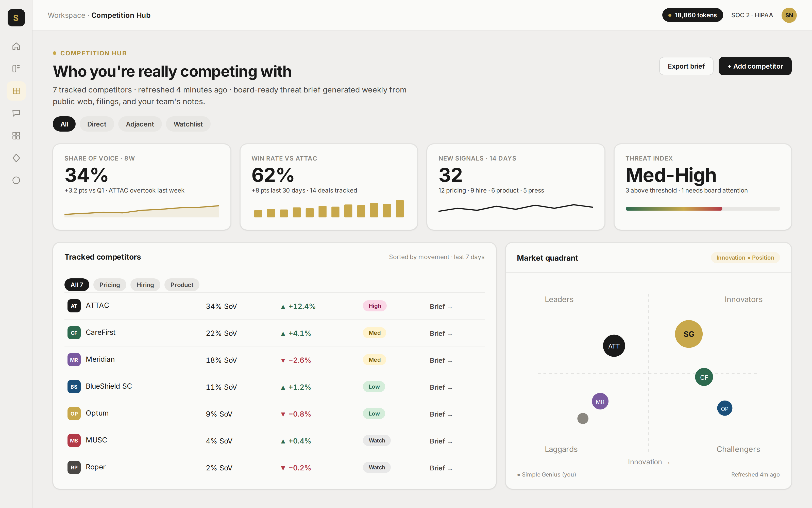Open the list panel sidebar icon
Viewport: 812px width, 508px height.
pos(16,69)
